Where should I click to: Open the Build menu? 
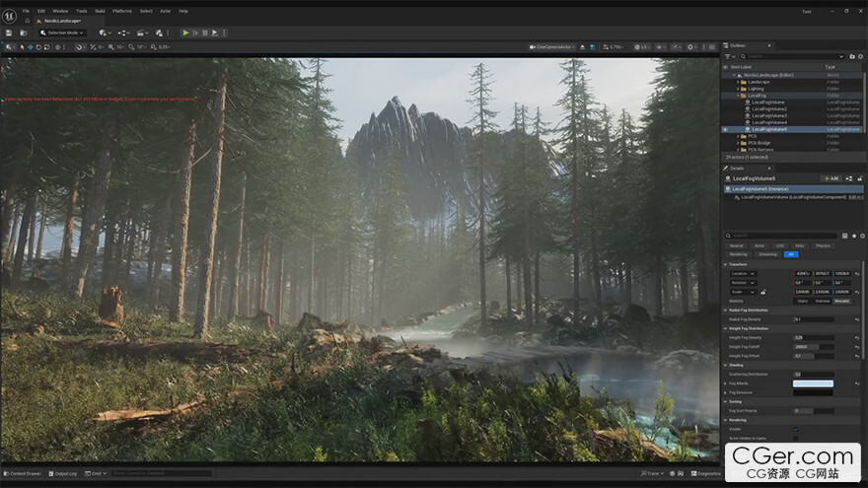tap(100, 11)
